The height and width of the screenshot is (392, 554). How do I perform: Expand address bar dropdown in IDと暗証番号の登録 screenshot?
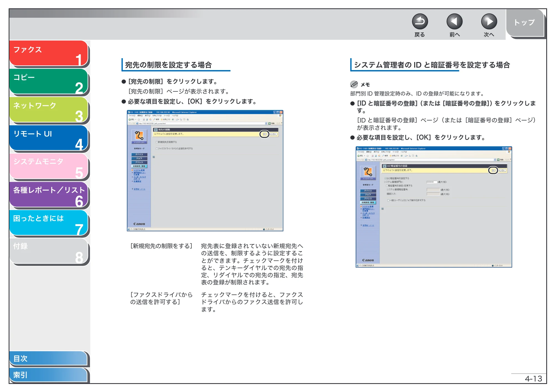pos(495,160)
